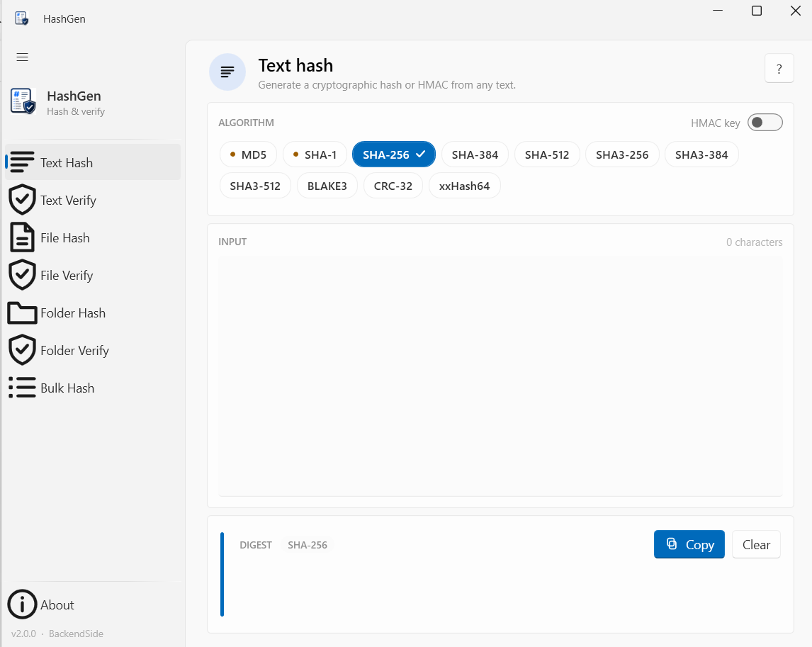Click the Text Hash lines icon in sidebar
Viewport: 812px width, 647px height.
pyautogui.click(x=22, y=162)
